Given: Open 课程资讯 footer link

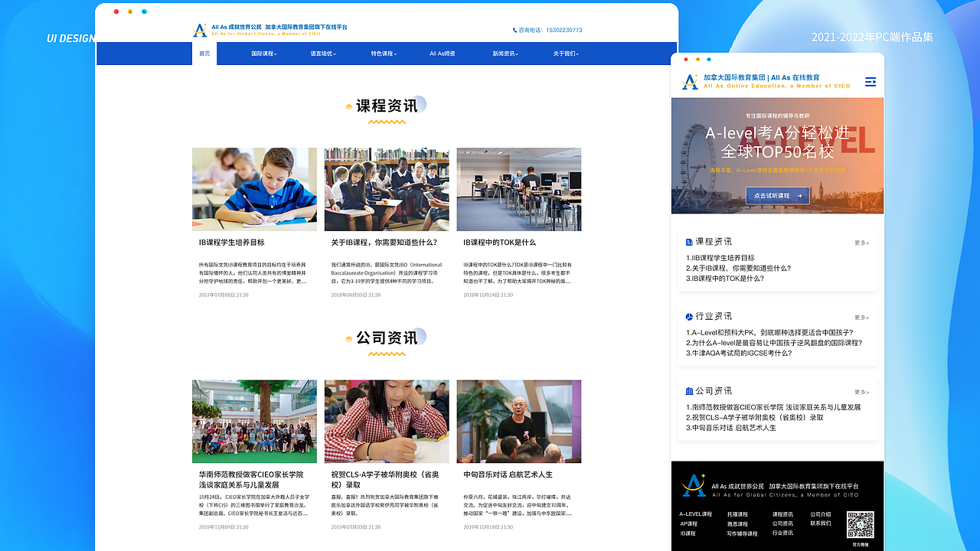Looking at the screenshot, I should pos(782,514).
